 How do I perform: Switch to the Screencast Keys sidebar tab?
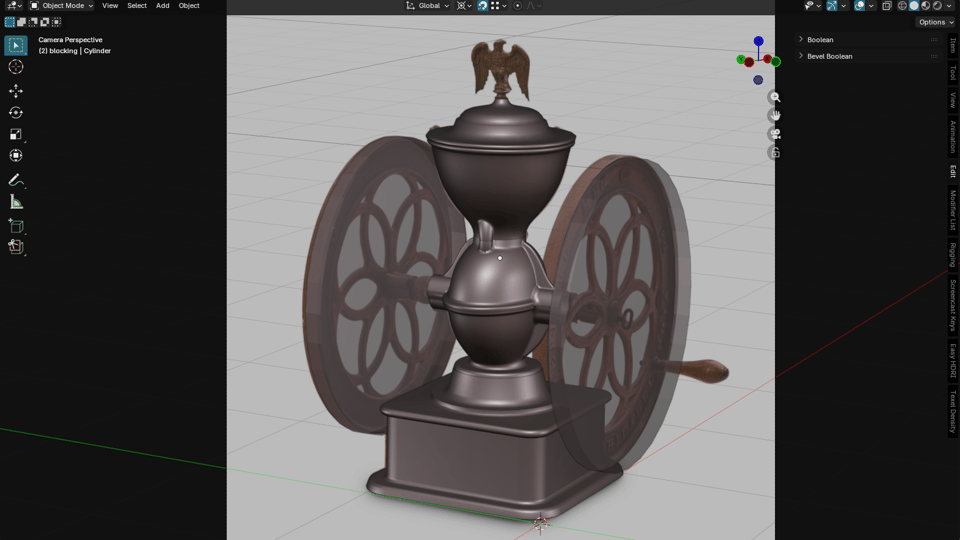(x=953, y=306)
